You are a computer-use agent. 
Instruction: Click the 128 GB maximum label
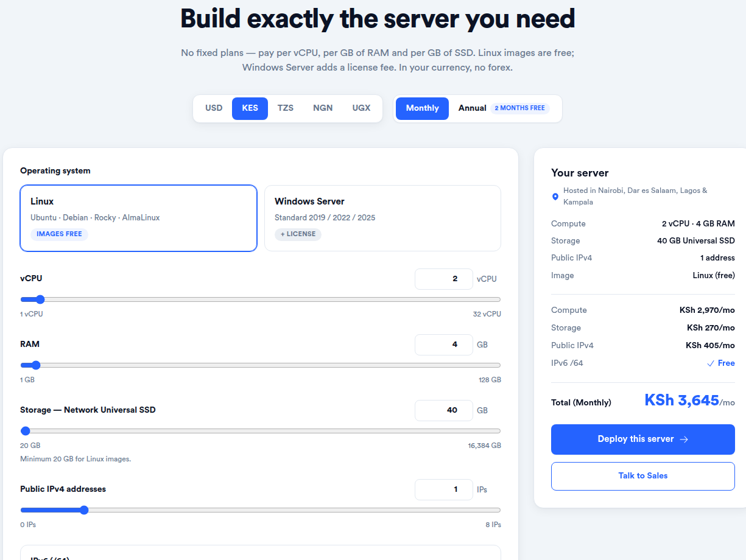[x=490, y=380]
